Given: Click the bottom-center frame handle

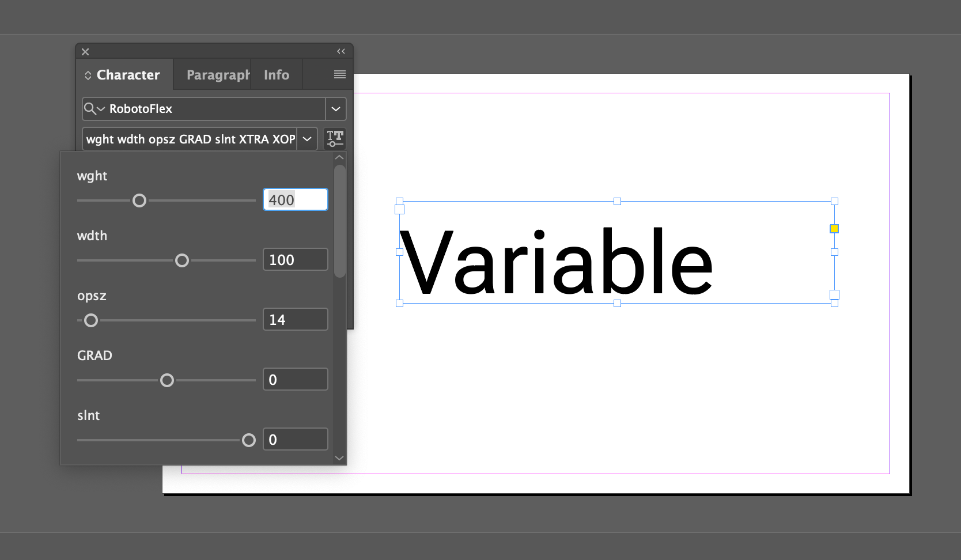Looking at the screenshot, I should tap(617, 303).
